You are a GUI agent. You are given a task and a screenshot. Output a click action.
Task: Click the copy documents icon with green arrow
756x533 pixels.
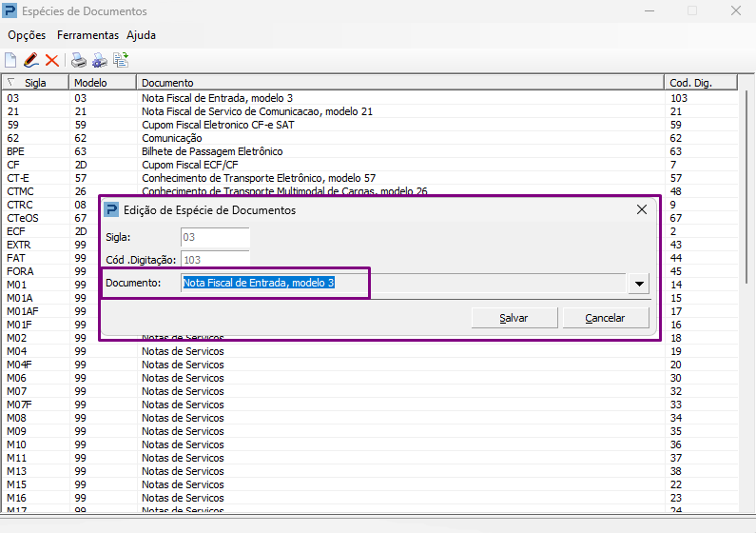pyautogui.click(x=121, y=60)
